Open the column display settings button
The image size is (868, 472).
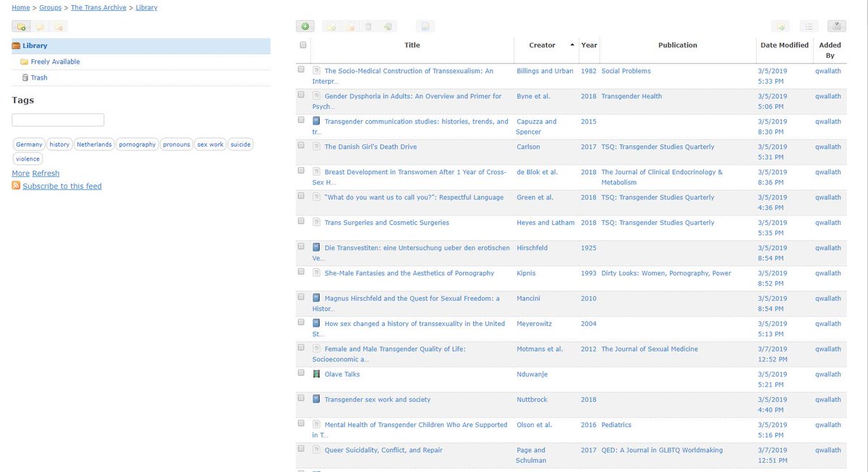tap(836, 27)
